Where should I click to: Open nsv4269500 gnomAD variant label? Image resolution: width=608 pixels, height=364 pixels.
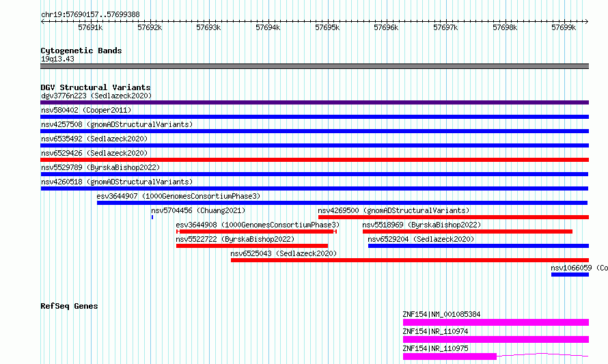(393, 210)
